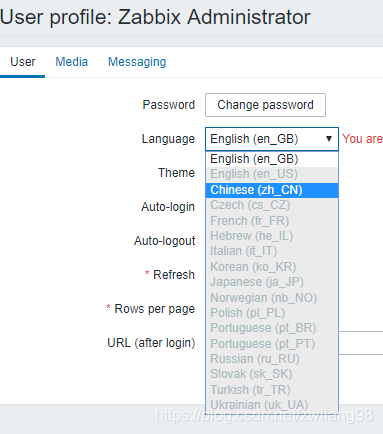Pick Italian (it_IT) in the list
Screen dimensions: 383x434
coord(272,251)
